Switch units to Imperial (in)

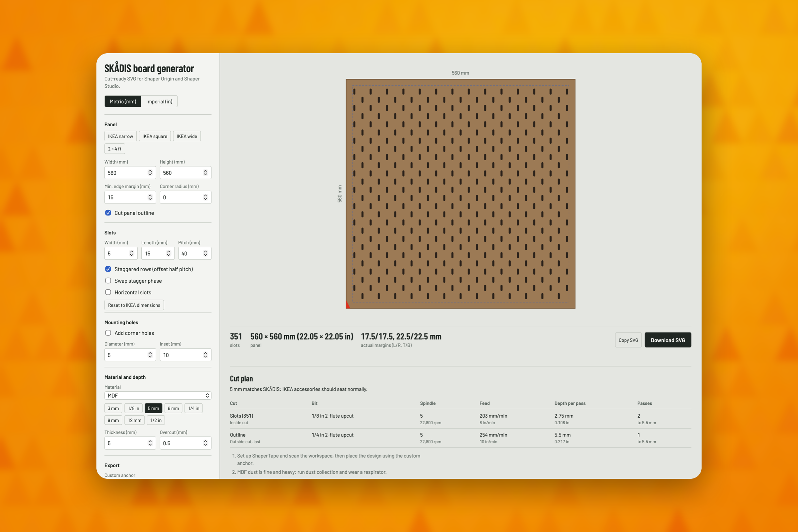click(159, 101)
